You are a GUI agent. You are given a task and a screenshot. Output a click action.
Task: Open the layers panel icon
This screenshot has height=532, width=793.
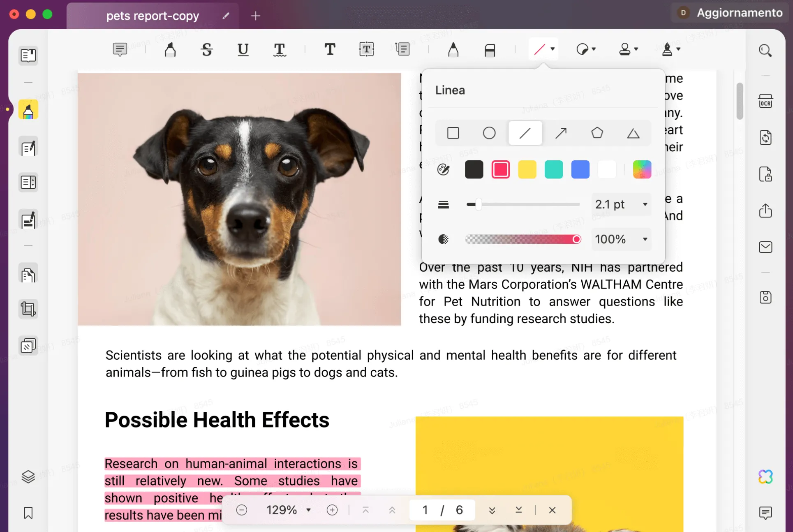28,476
